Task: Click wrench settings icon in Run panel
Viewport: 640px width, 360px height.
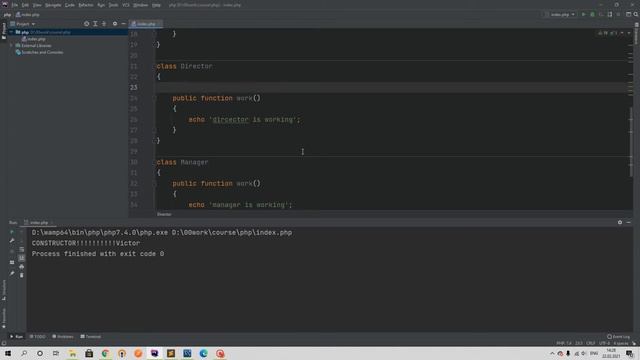Action: pos(12,241)
